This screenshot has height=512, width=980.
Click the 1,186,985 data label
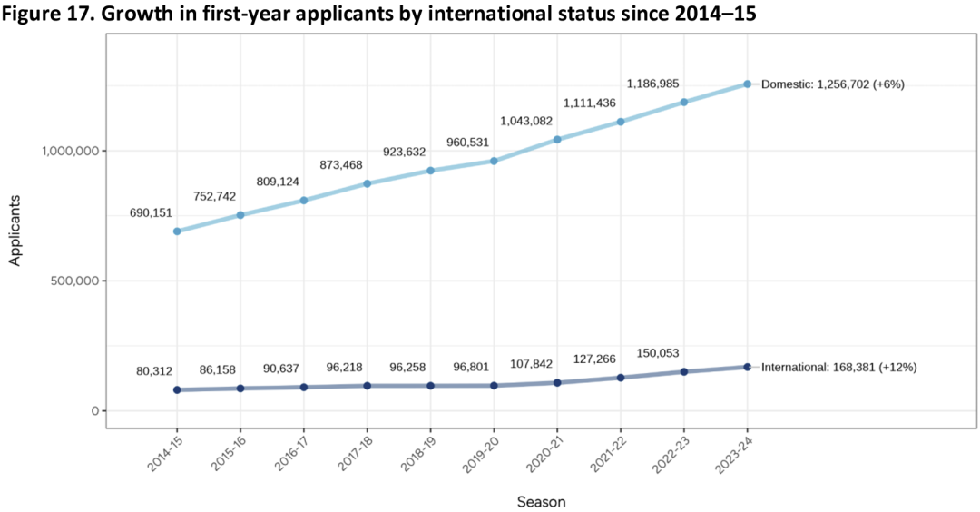(x=652, y=84)
